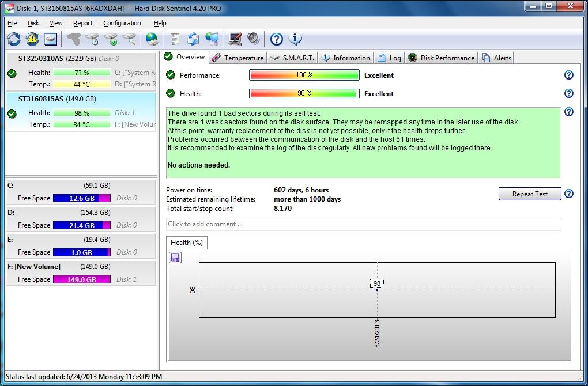Screen dimensions: 588x386
Task: Click the disk with green checkmark icon
Action: [111, 39]
